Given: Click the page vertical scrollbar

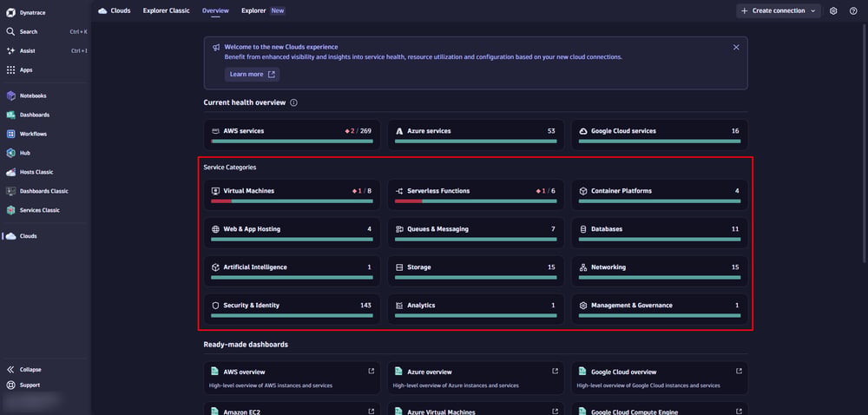Looking at the screenshot, I should tap(865, 144).
